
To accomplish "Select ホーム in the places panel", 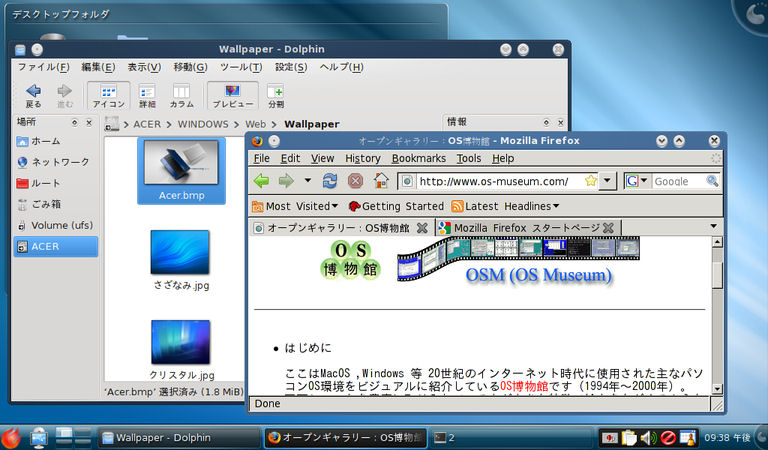I will pyautogui.click(x=55, y=141).
